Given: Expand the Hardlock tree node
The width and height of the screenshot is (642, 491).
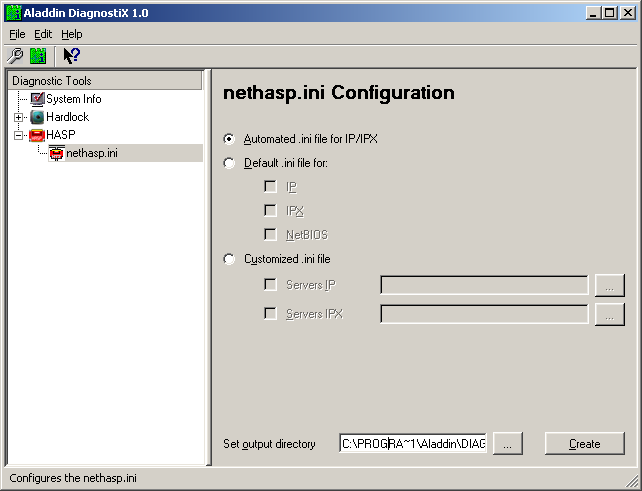Looking at the screenshot, I should pyautogui.click(x=18, y=118).
